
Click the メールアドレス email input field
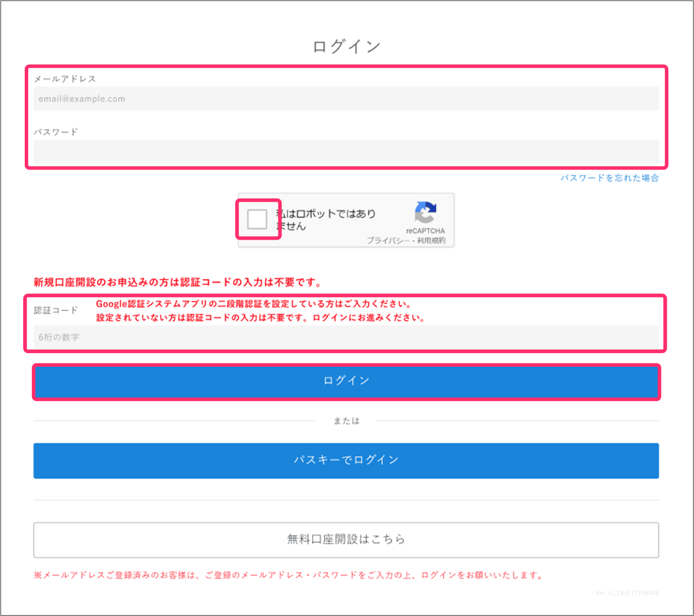346,99
